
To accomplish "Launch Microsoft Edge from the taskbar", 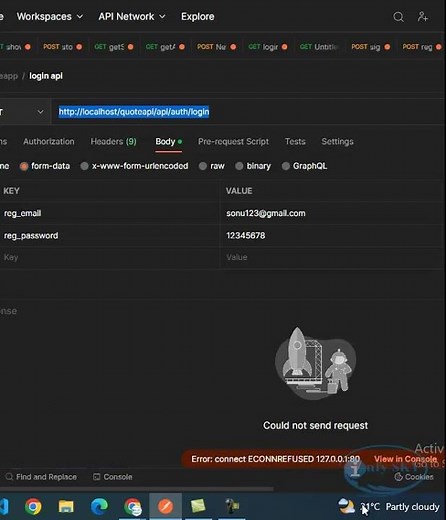I will coord(99,507).
